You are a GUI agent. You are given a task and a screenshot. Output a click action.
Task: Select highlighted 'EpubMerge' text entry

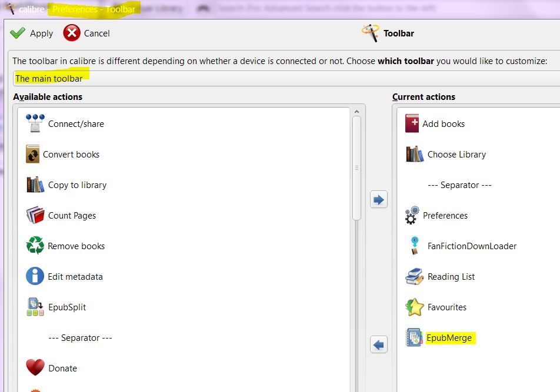[x=449, y=338]
